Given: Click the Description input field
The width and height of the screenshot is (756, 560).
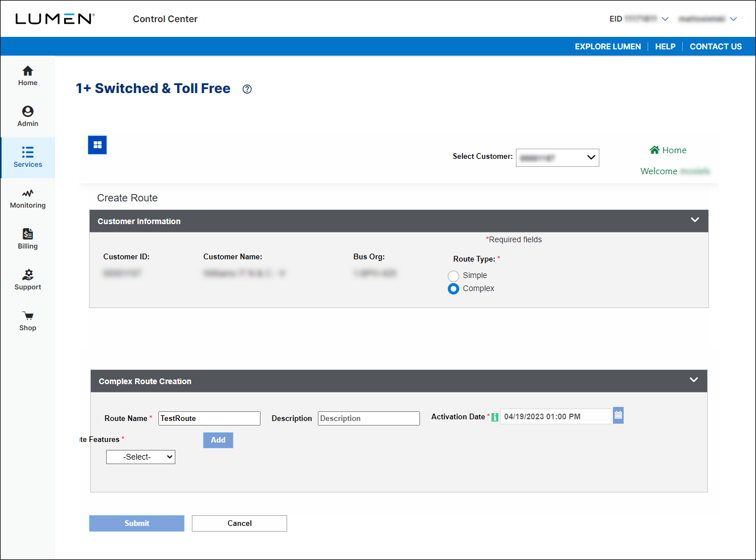Looking at the screenshot, I should tap(368, 418).
